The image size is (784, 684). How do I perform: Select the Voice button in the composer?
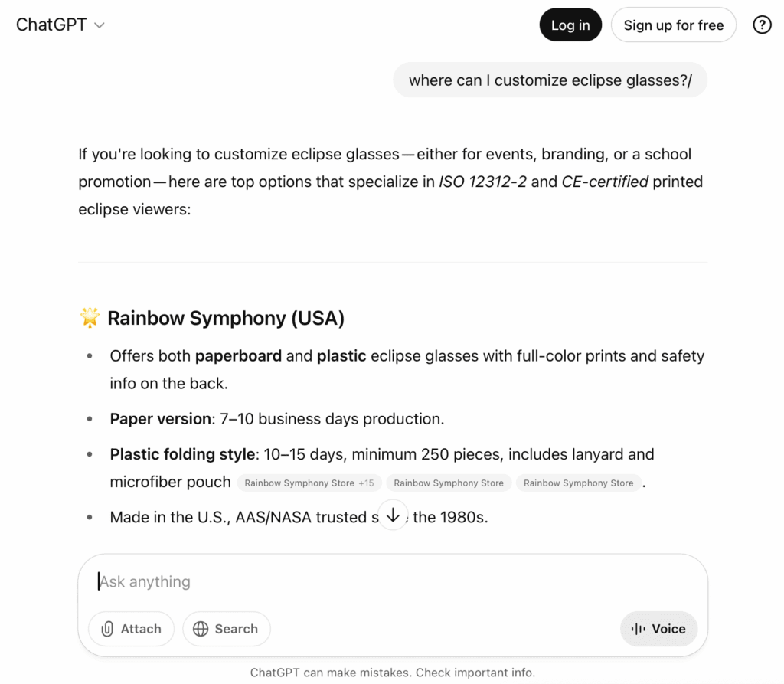658,629
